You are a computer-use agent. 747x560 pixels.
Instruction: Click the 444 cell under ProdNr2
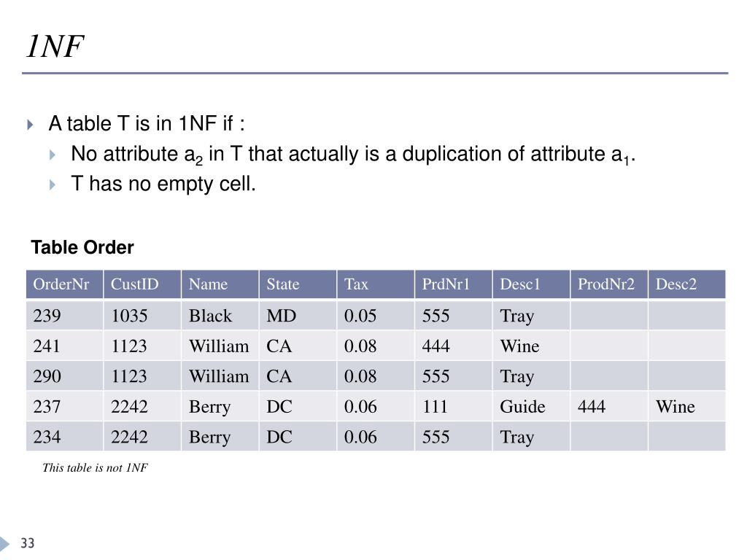click(609, 406)
